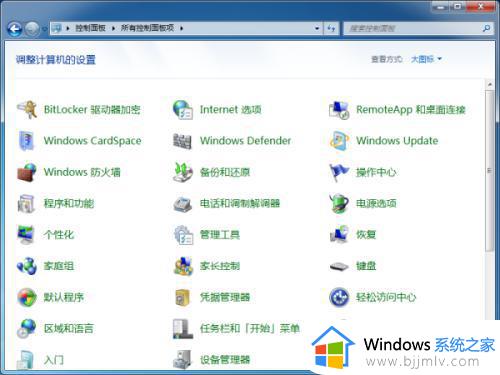Viewport: 500px width, 375px height.
Task: Refresh the address bar view
Action: pos(331,28)
